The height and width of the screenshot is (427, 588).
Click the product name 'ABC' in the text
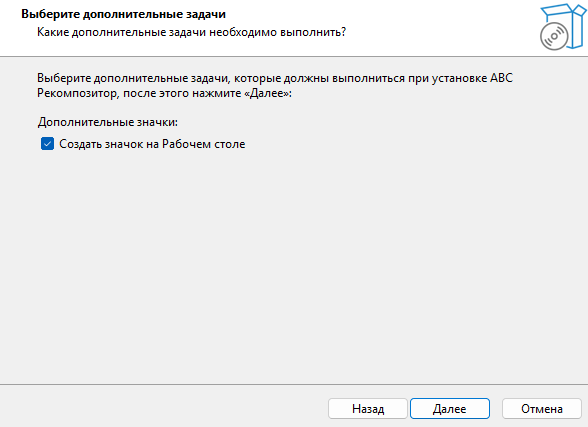pos(501,78)
